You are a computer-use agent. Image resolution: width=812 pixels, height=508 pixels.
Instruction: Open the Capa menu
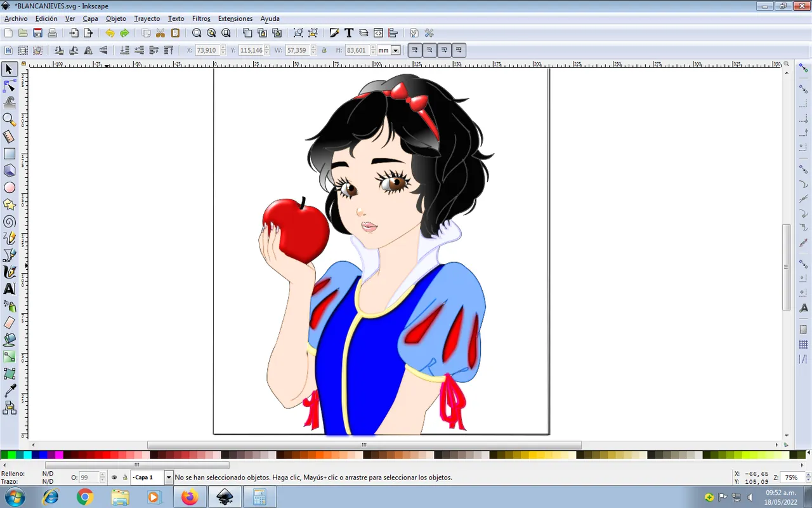[90, 18]
